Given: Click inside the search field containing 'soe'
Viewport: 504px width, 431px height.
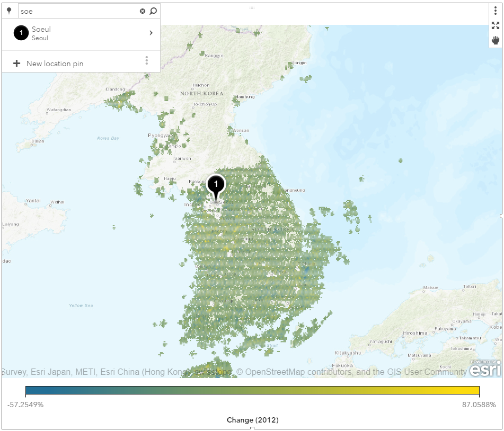Looking at the screenshot, I should (x=77, y=11).
